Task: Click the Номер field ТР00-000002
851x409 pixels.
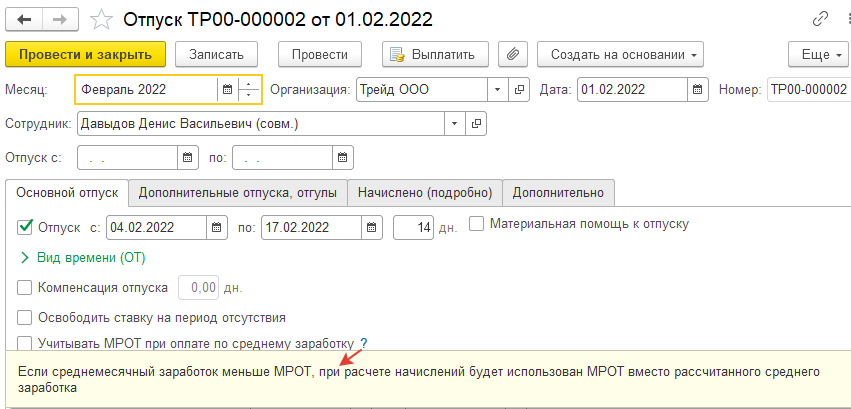Action: click(809, 90)
